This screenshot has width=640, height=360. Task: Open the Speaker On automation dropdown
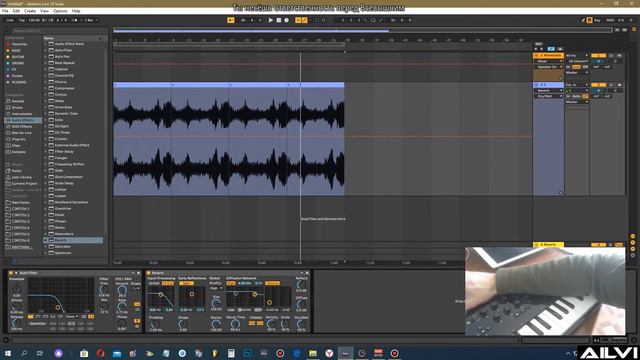tap(550, 67)
